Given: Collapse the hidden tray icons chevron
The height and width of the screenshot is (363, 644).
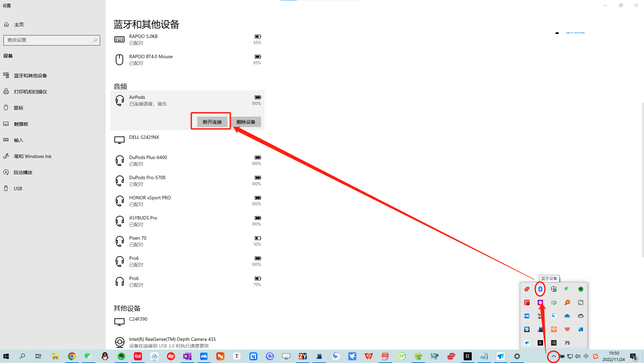Looking at the screenshot, I should coord(553,356).
